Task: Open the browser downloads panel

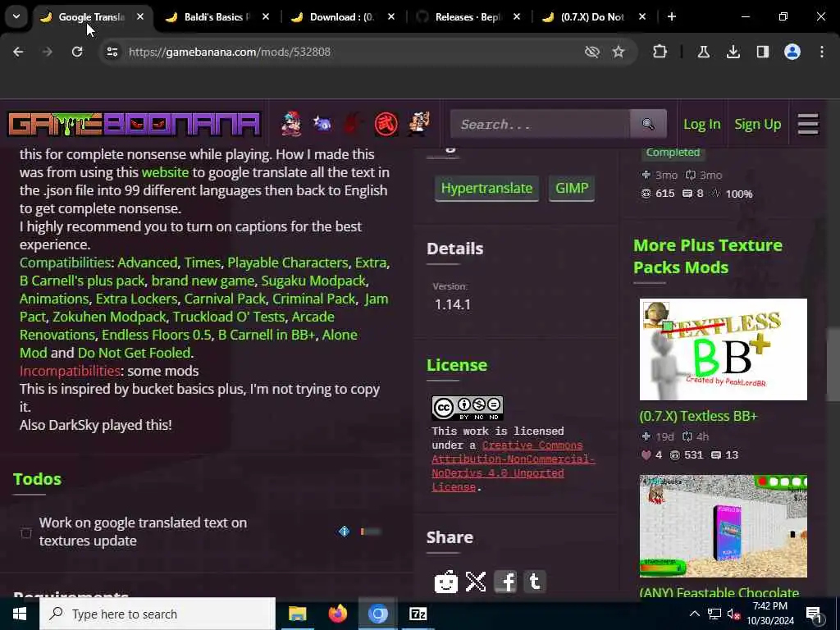Action: (733, 52)
